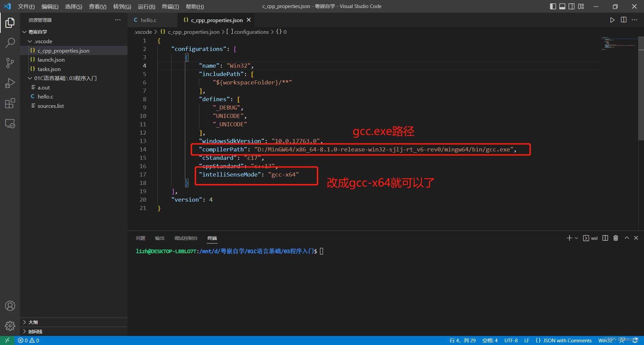Screen dimensions: 644x345
Task: Close the c_cpp_properties.json tab
Action: [x=249, y=20]
